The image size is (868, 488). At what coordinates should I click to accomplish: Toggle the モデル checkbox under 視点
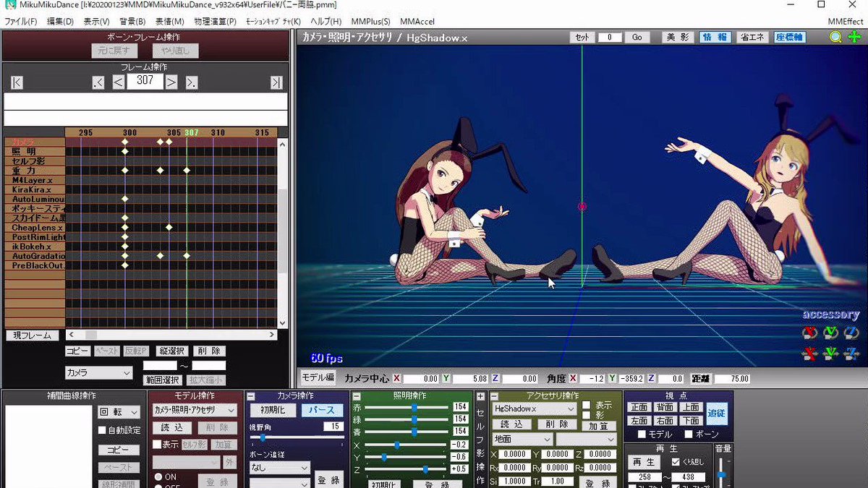(642, 435)
